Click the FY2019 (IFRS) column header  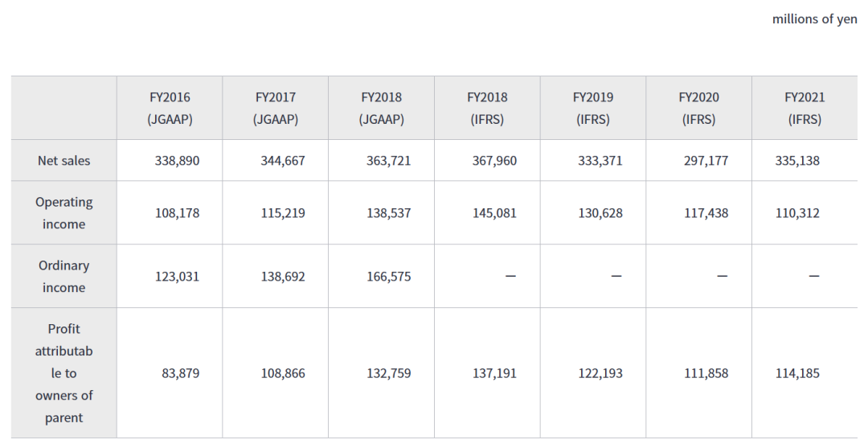593,108
